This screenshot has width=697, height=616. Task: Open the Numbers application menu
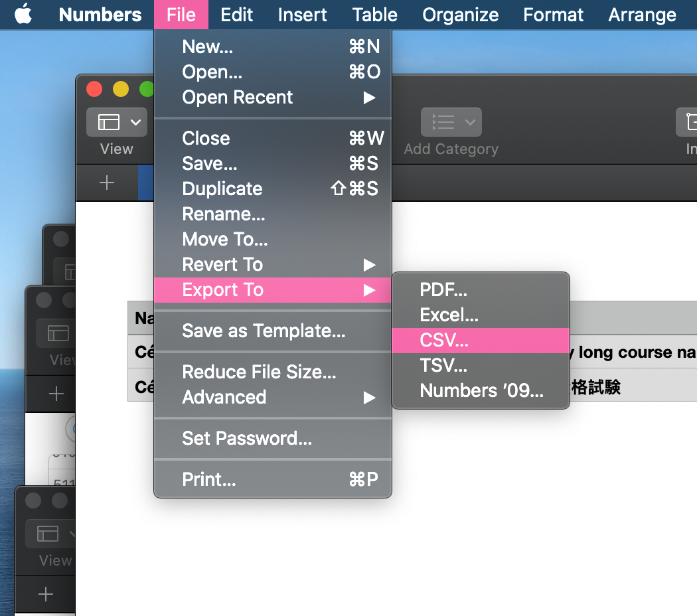pos(100,15)
